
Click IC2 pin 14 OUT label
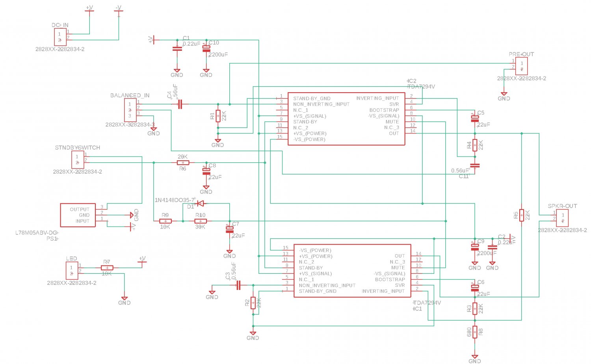pos(394,134)
